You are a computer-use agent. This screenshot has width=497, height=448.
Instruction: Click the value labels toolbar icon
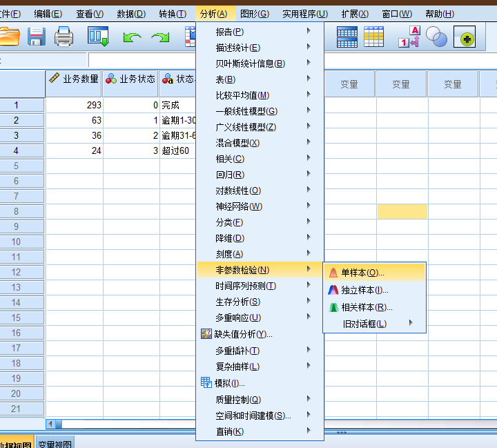click(409, 37)
